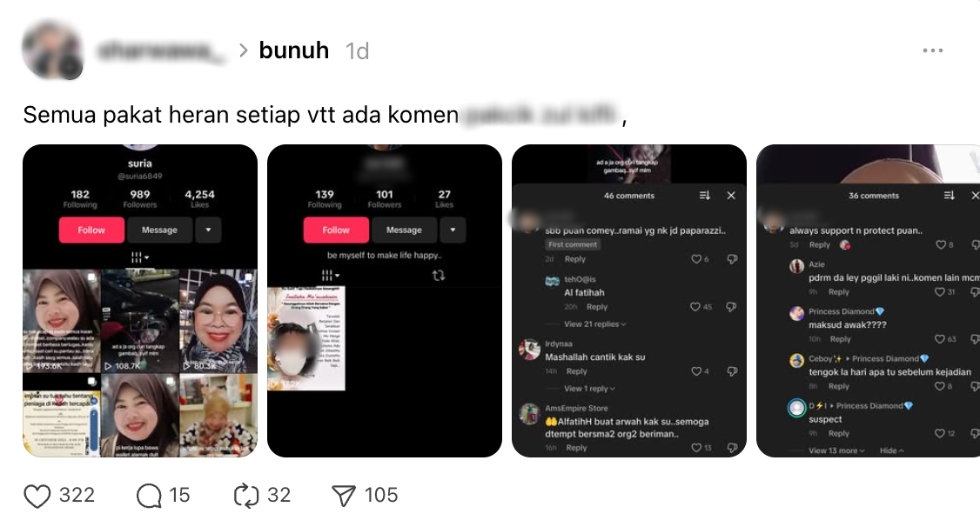Screen dimensions: 980x527
Task: Like the post with heart icon
Action: coord(37,496)
